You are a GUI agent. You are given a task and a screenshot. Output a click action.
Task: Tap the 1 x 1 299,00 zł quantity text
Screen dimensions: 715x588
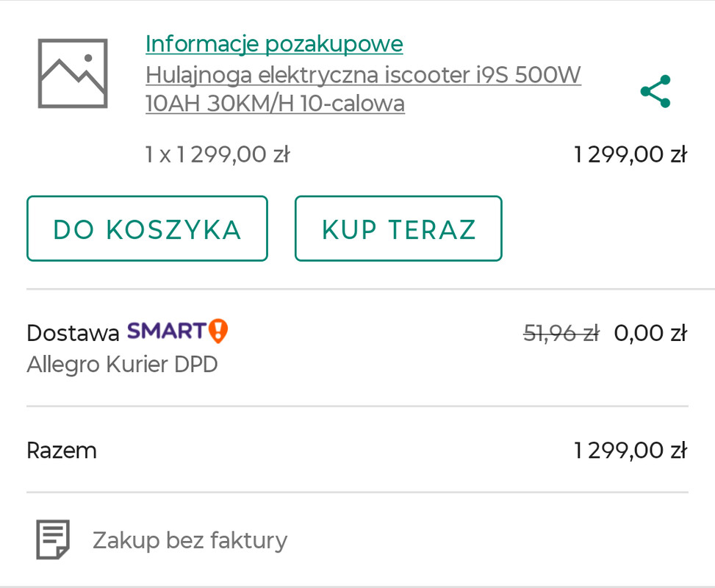217,155
